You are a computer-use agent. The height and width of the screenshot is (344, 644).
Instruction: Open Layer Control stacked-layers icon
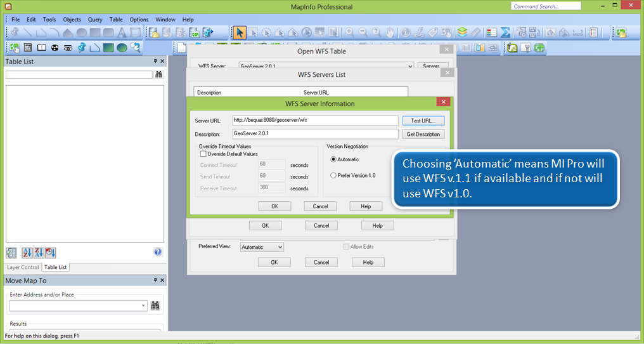(x=463, y=32)
